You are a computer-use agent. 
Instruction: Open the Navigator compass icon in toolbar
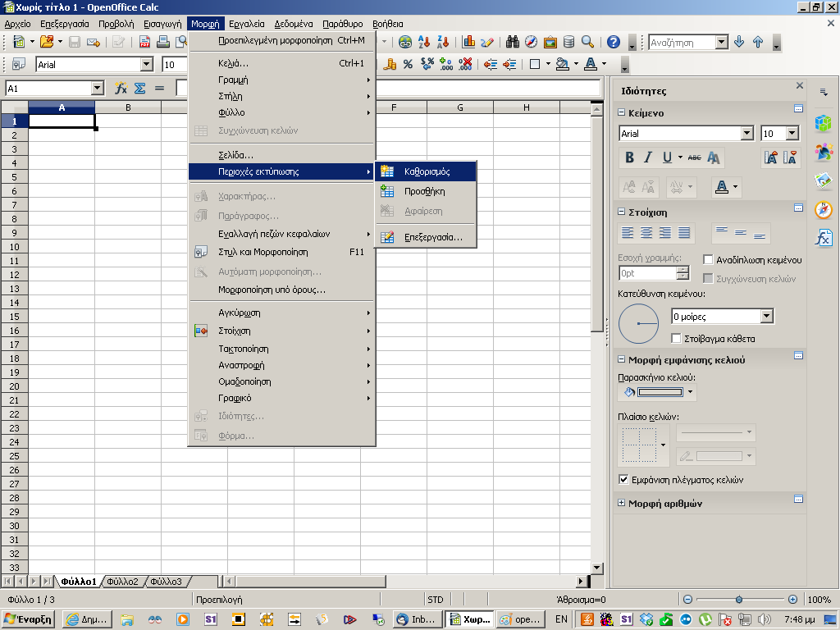tap(531, 42)
